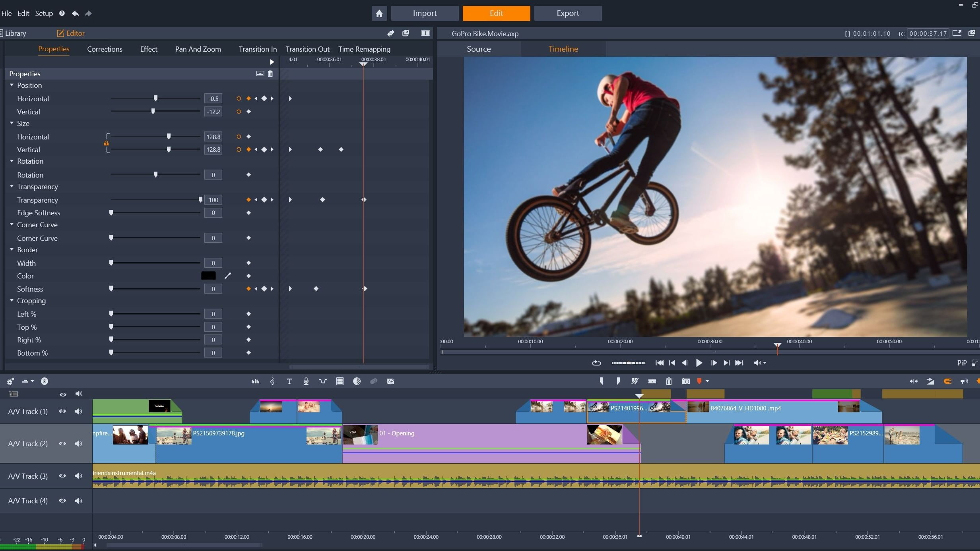Select the freeze frame icon in toolbar
980x551 pixels.
[x=686, y=381]
